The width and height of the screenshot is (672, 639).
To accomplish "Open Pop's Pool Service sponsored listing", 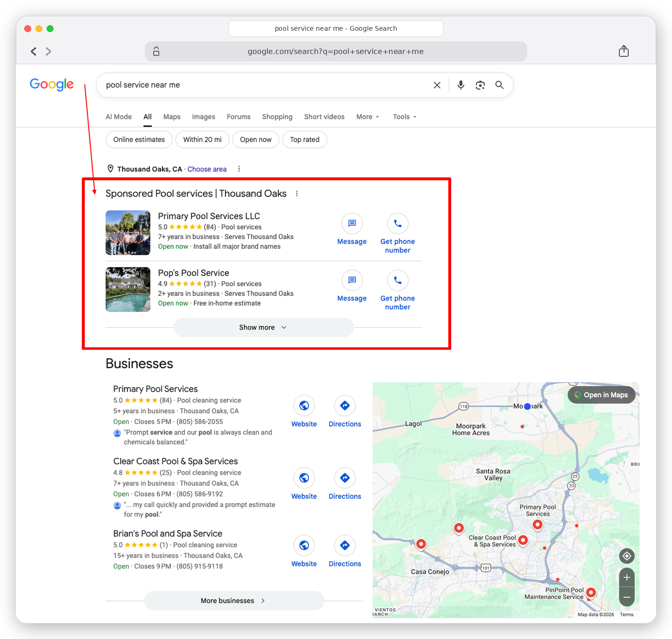I will [x=193, y=273].
